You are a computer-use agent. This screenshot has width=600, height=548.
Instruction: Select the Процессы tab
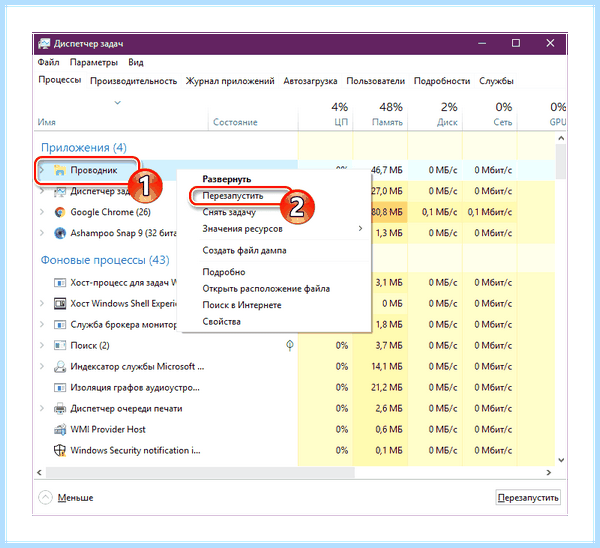(60, 80)
